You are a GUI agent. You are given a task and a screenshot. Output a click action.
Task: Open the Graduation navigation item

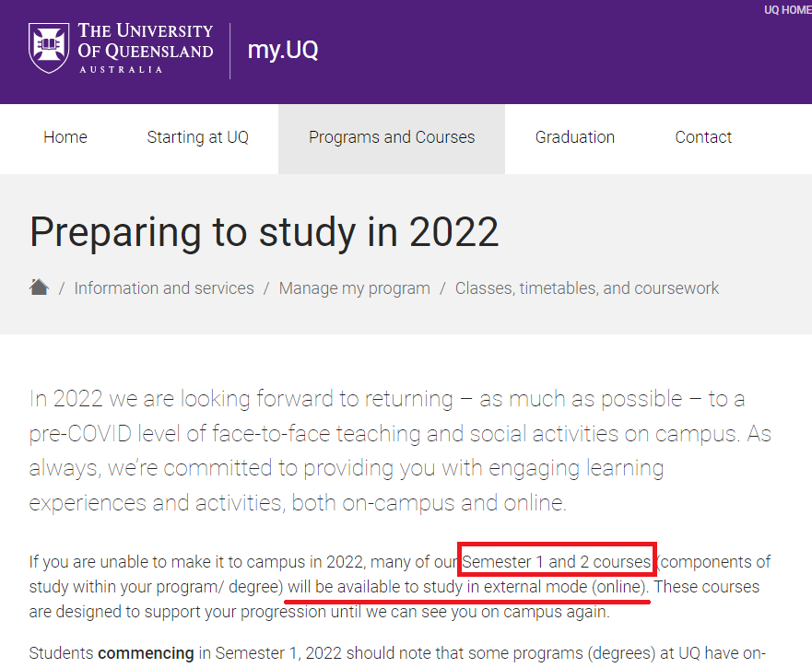pos(575,137)
